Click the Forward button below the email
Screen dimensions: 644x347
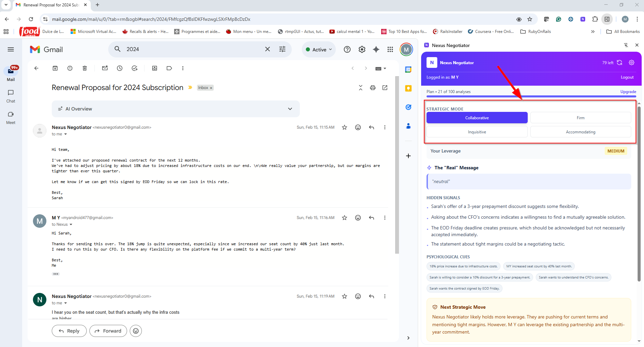click(x=108, y=331)
